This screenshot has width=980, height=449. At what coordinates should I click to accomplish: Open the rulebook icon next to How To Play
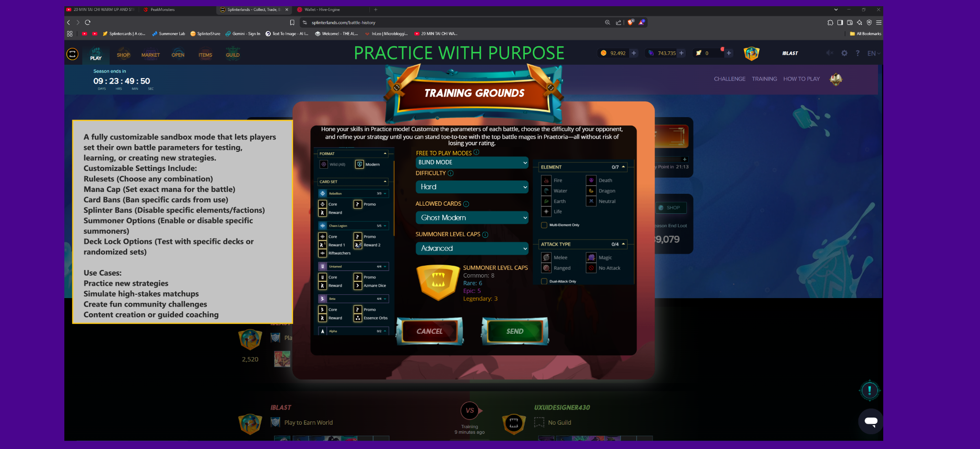[836, 80]
